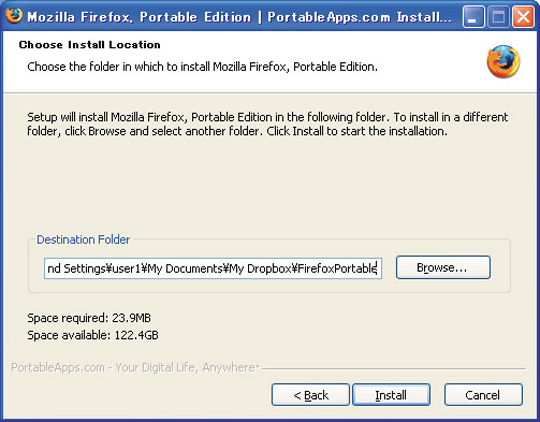Click the Firefox icon in the title bar
Image resolution: width=540 pixels, height=422 pixels.
pos(14,16)
